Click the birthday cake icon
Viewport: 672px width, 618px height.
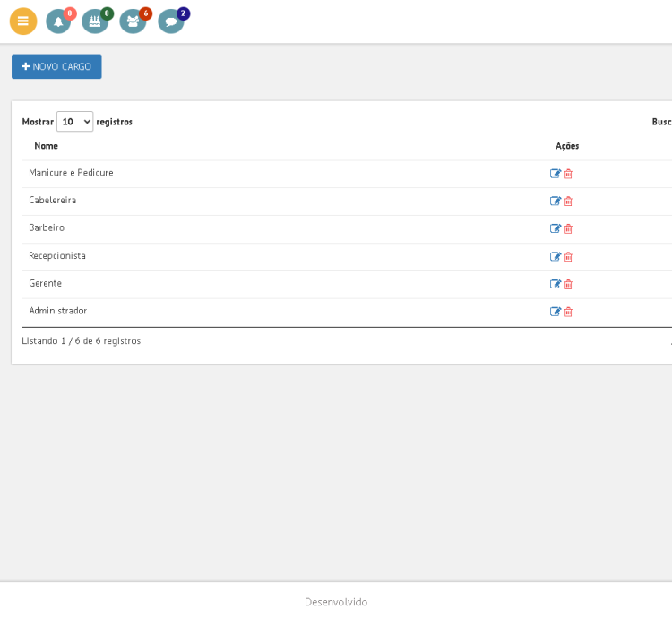pyautogui.click(x=94, y=21)
